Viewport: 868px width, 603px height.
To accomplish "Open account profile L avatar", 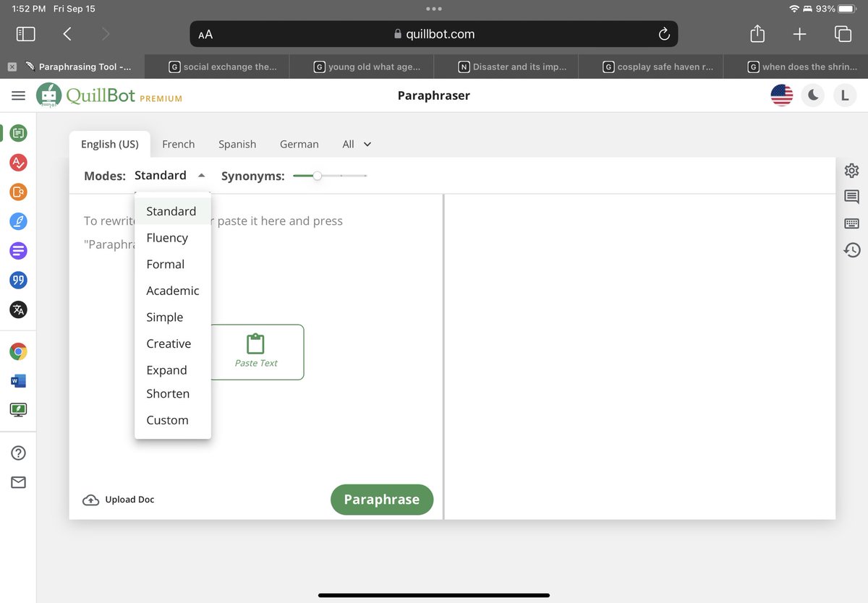I will point(844,95).
